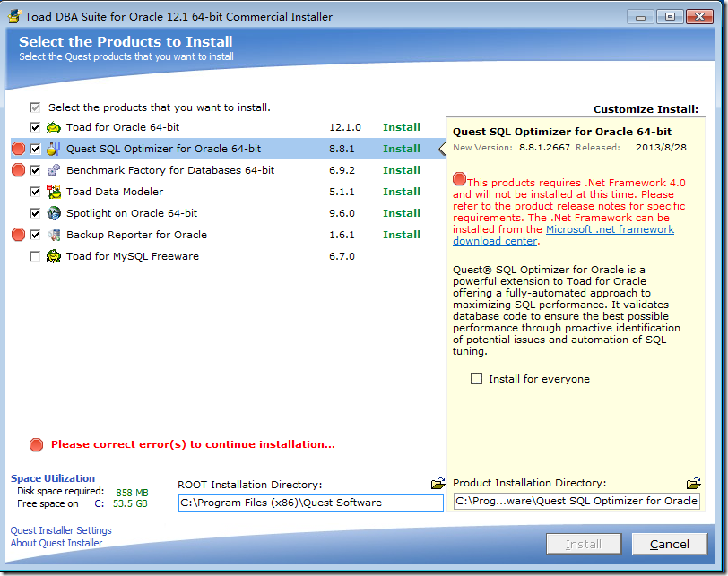
Task: Select the Toad for MySQL Freeware row label
Action: [133, 256]
